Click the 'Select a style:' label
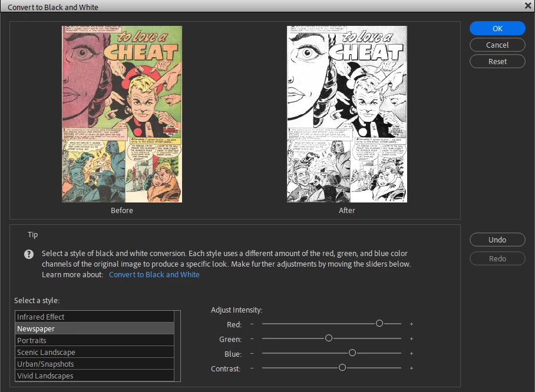Viewport: 535px width, 392px height. click(37, 301)
